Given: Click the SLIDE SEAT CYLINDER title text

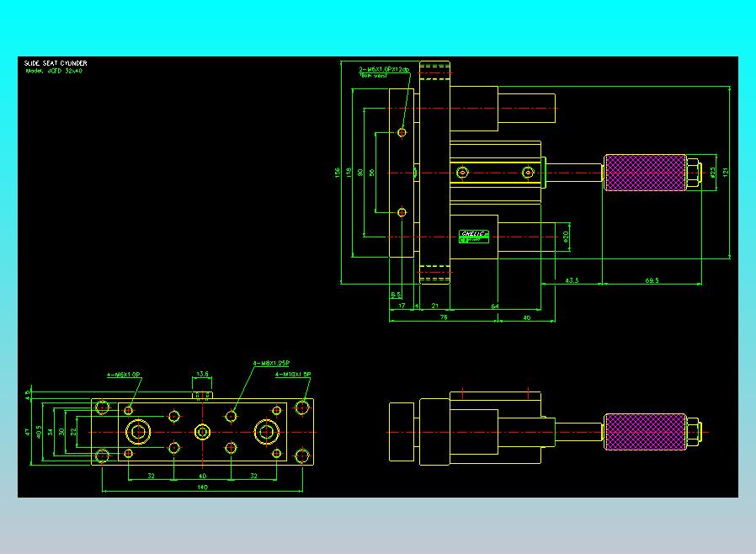Looking at the screenshot, I should click(56, 63).
